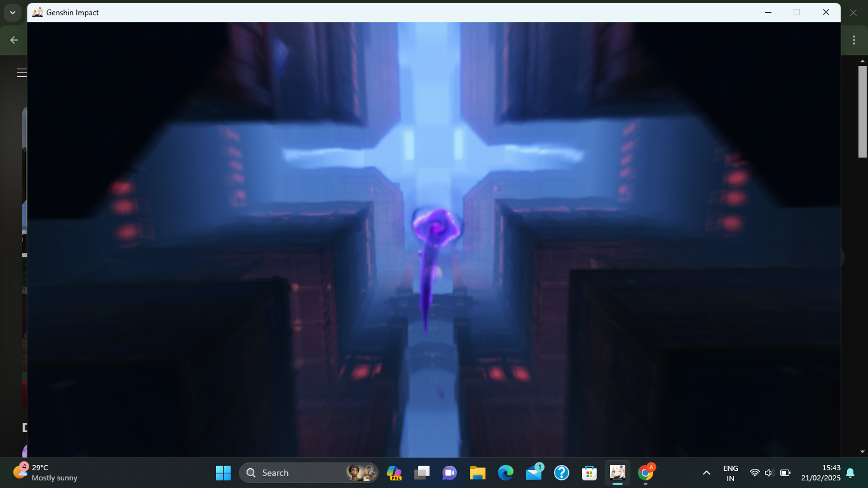Open Microsoft Store from the taskbar
The height and width of the screenshot is (488, 868).
click(x=589, y=473)
